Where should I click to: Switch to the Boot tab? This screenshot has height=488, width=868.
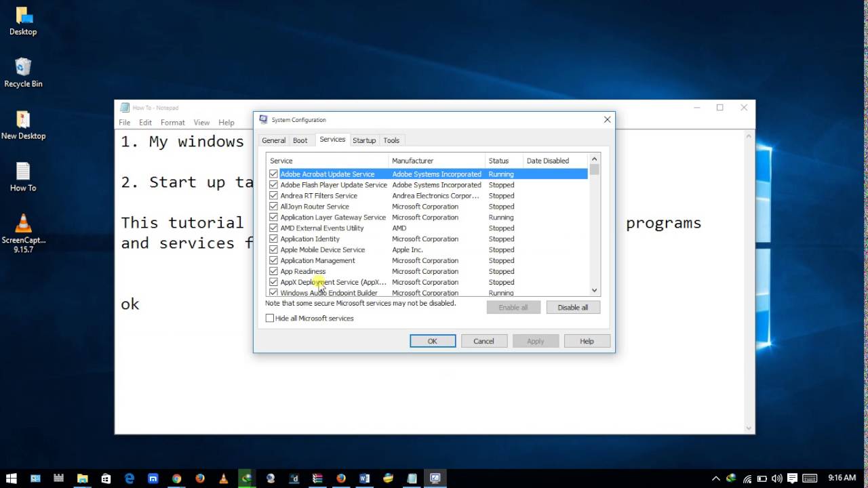[300, 140]
